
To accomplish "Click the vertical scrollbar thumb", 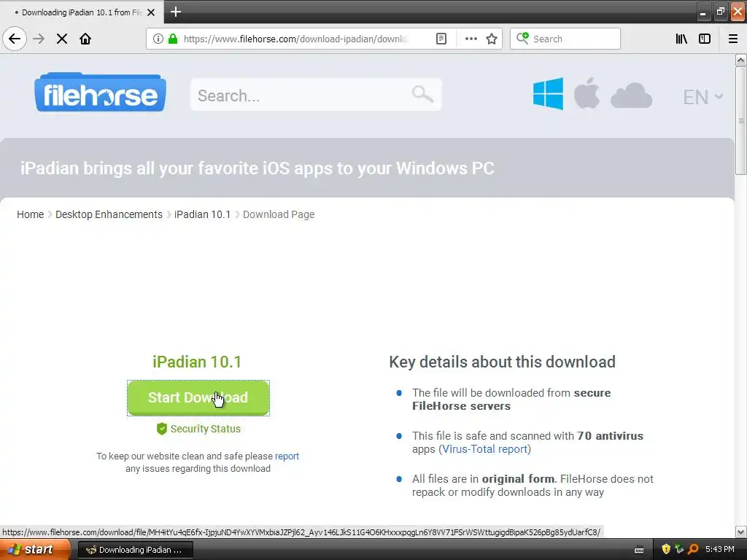I will pos(740,121).
